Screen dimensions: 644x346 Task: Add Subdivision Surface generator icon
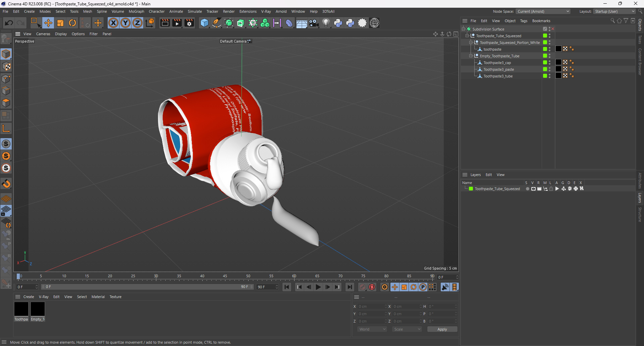click(x=229, y=23)
